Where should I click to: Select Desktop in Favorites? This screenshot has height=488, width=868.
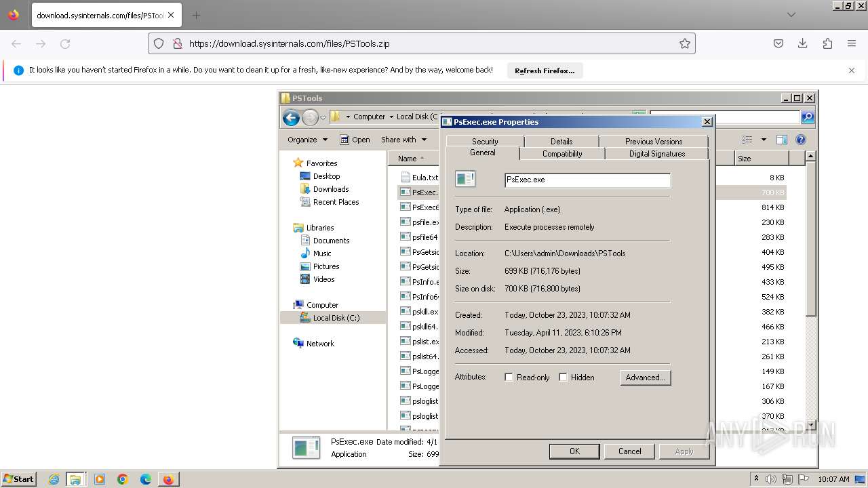[x=326, y=176]
